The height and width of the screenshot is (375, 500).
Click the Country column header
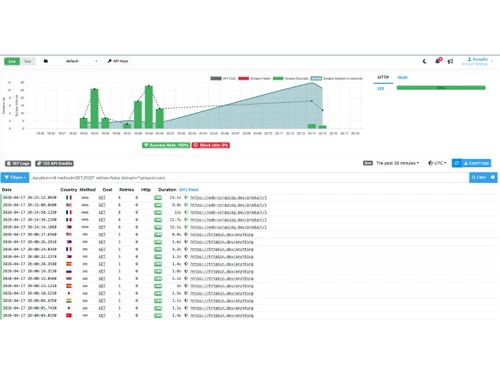pos(68,190)
